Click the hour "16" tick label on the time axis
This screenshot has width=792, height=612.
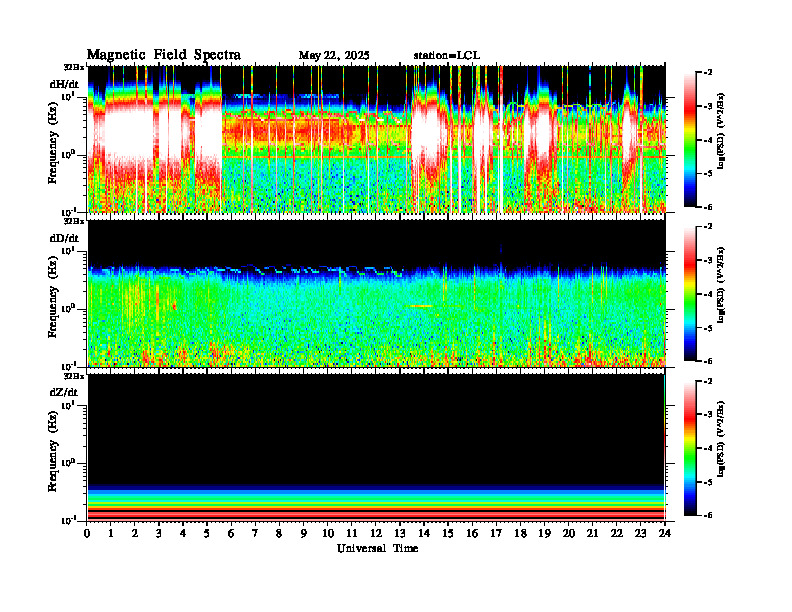[x=472, y=533]
